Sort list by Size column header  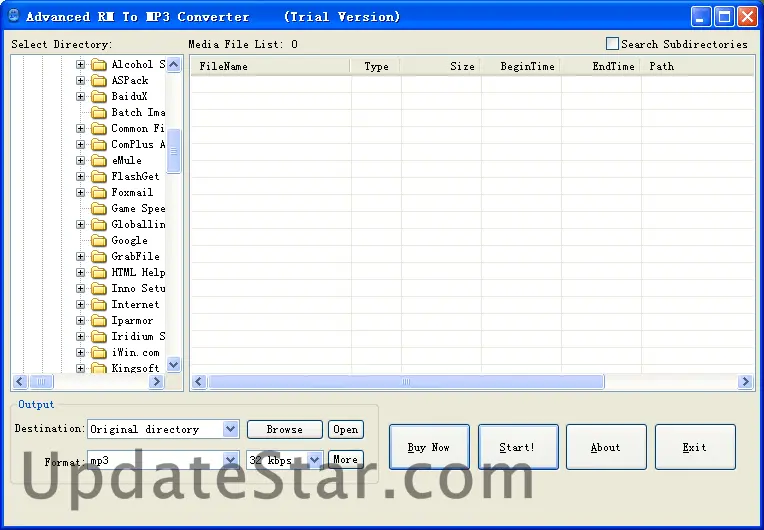click(x=441, y=66)
